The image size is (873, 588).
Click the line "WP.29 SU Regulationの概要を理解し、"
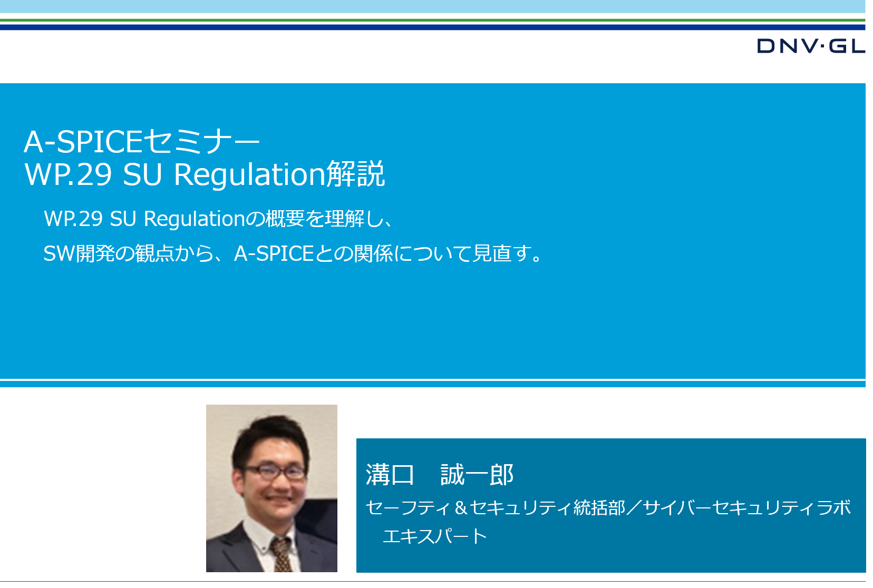pyautogui.click(x=218, y=219)
